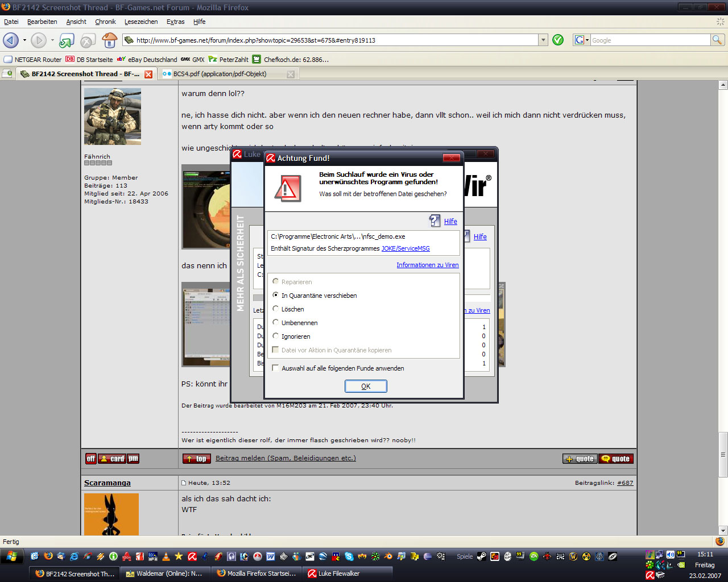Image resolution: width=728 pixels, height=582 pixels.
Task: Open post link #687
Action: [625, 483]
